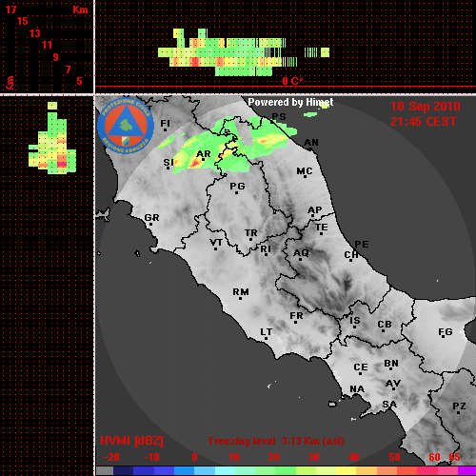Click the CE city label
This screenshot has height=476, width=476.
point(361,367)
